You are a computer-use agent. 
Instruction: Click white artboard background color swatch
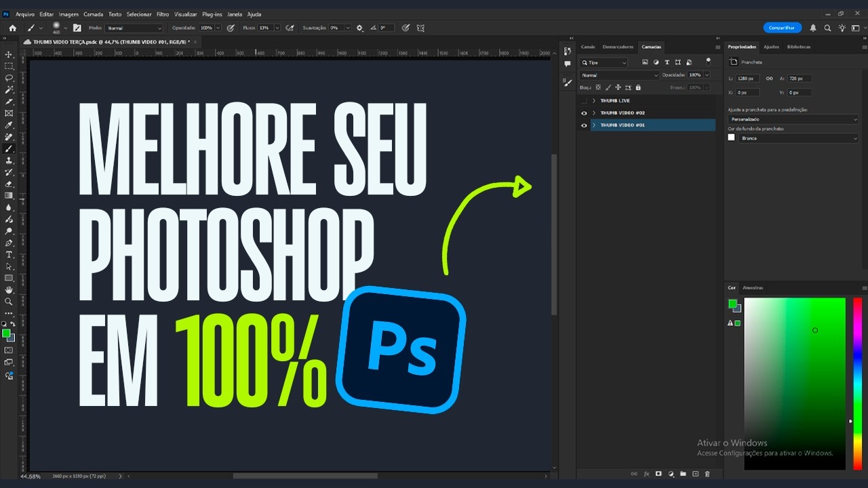pyautogui.click(x=731, y=138)
